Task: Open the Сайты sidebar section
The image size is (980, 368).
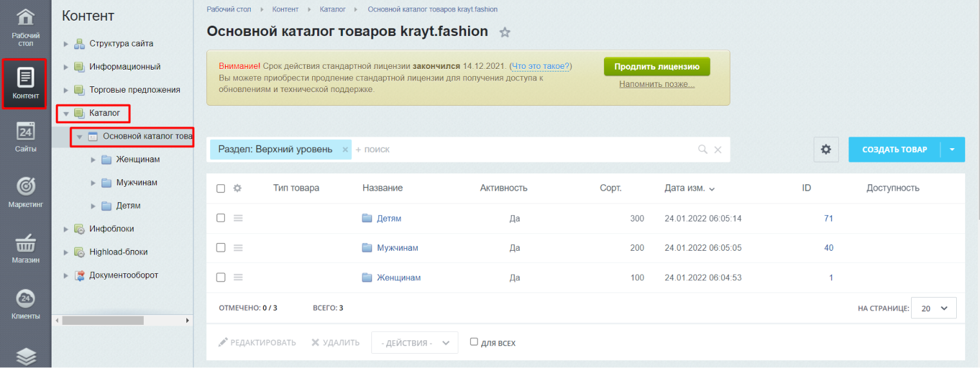Action: pos(25,137)
